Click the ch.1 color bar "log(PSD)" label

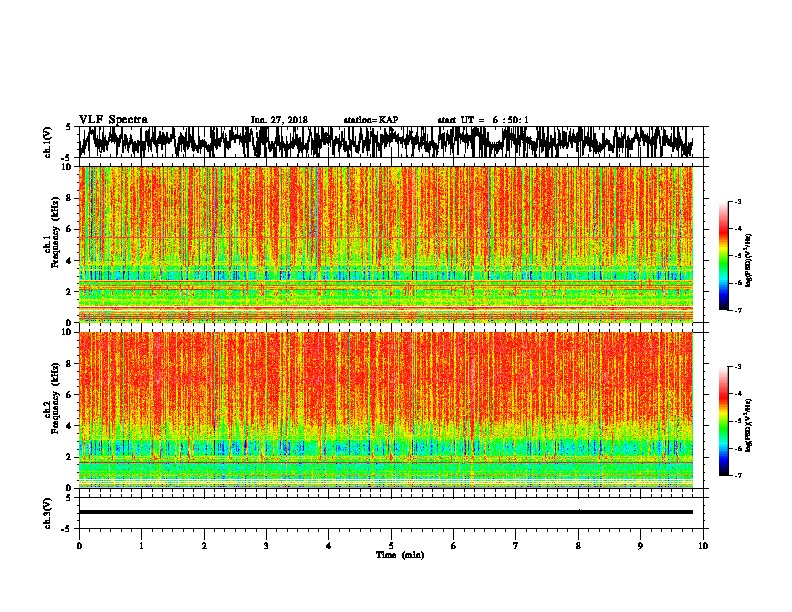[x=749, y=261]
